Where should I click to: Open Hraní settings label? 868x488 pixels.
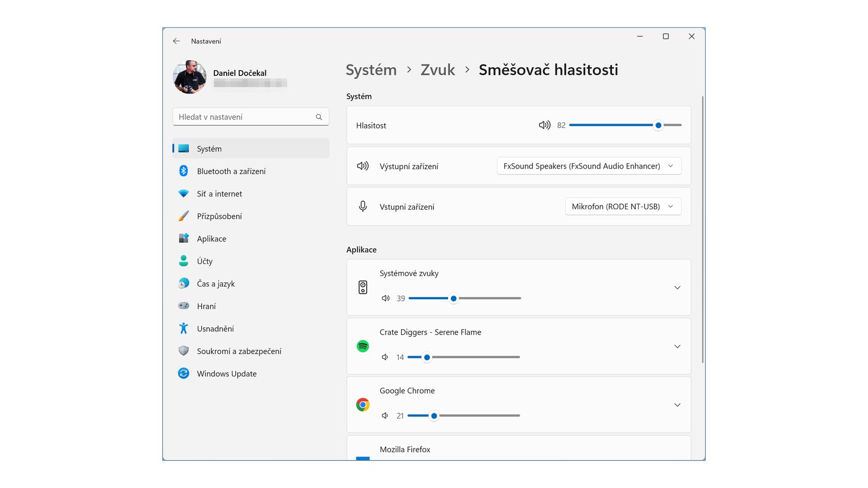pyautogui.click(x=206, y=306)
